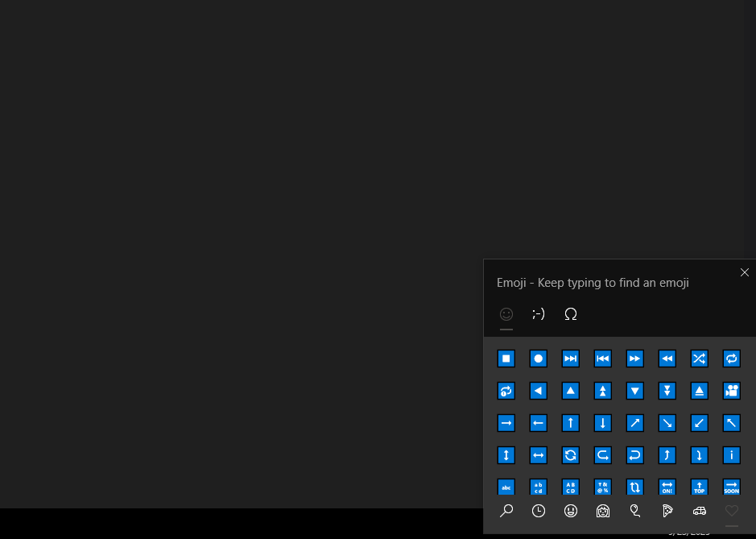Insert the right arrow emoji
This screenshot has width=756, height=539.
506,423
